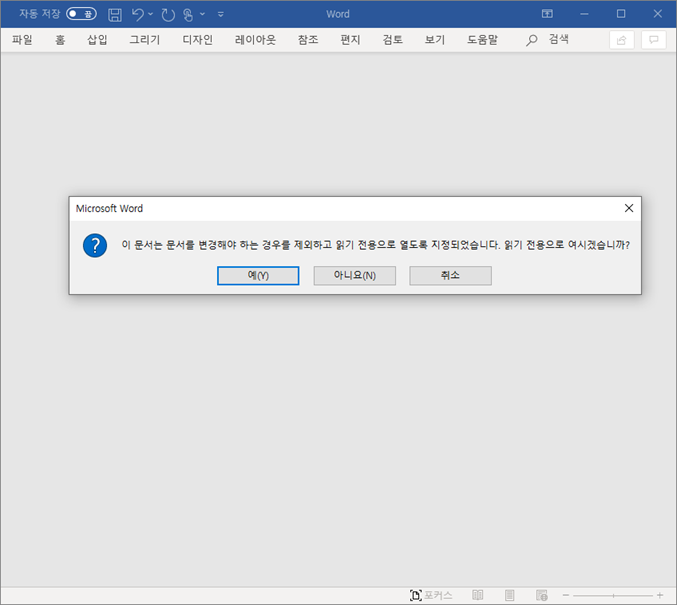Switch to the 디자인 tab
This screenshot has height=606, width=678.
point(198,40)
